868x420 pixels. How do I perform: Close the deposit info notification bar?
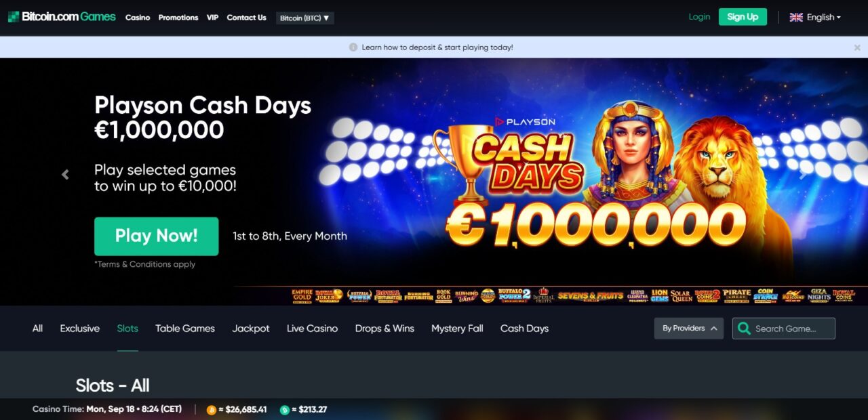(857, 47)
